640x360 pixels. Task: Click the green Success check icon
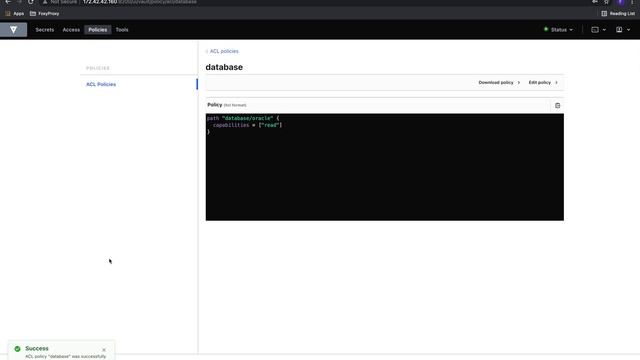coord(17,349)
